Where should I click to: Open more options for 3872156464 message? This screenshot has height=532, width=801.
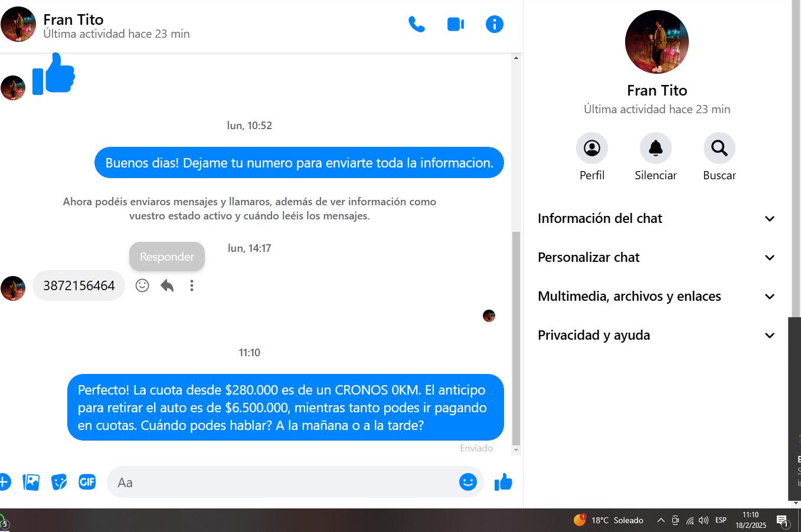pyautogui.click(x=192, y=285)
